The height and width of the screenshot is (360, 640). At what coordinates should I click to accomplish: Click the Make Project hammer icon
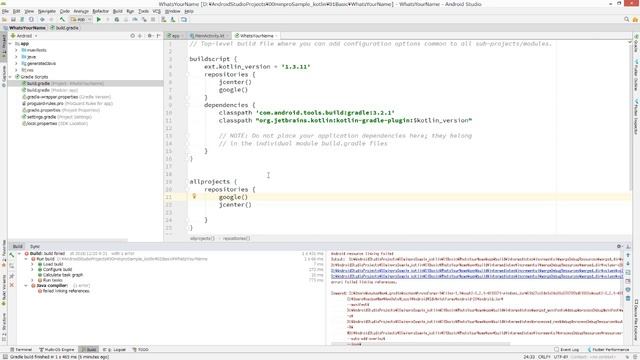point(62,19)
